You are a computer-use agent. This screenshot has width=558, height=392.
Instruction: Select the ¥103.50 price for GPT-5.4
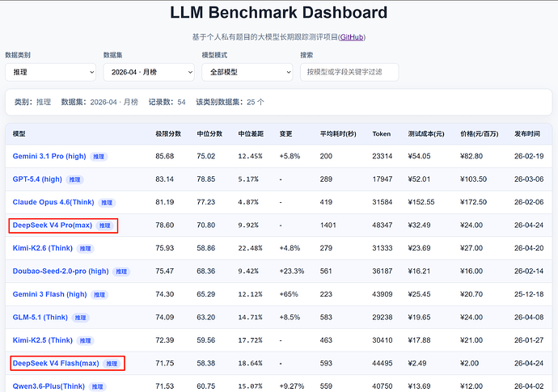click(x=473, y=179)
